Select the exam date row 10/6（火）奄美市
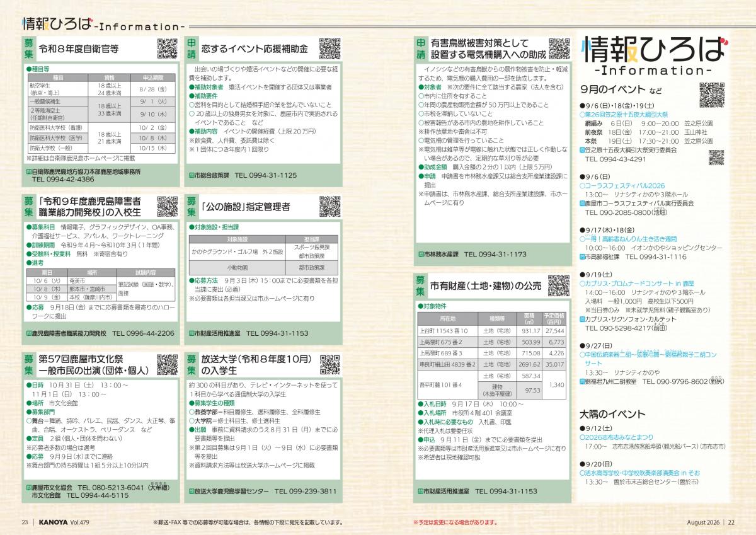756x535 pixels. [71, 280]
